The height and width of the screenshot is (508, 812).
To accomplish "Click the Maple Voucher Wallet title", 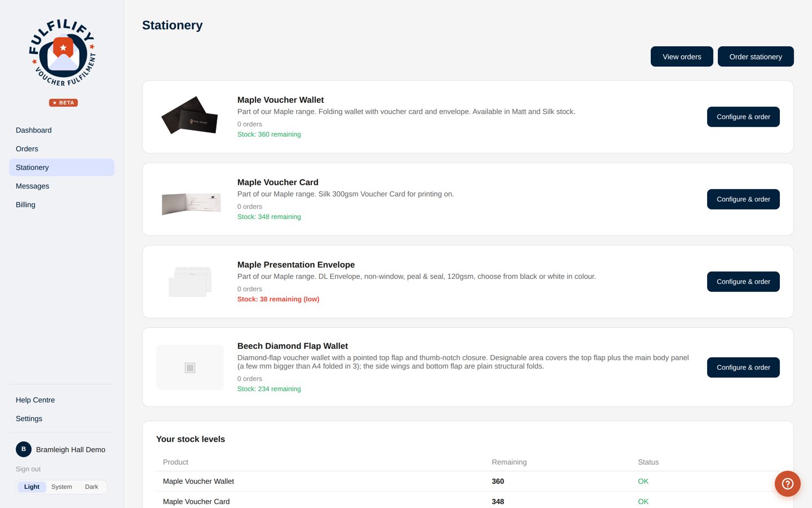I will pyautogui.click(x=280, y=100).
